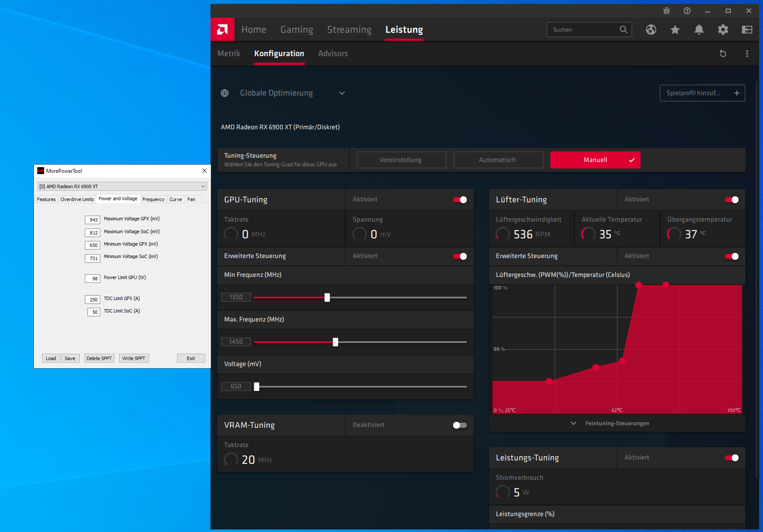
Task: Select the Leistung tab
Action: pyautogui.click(x=404, y=30)
